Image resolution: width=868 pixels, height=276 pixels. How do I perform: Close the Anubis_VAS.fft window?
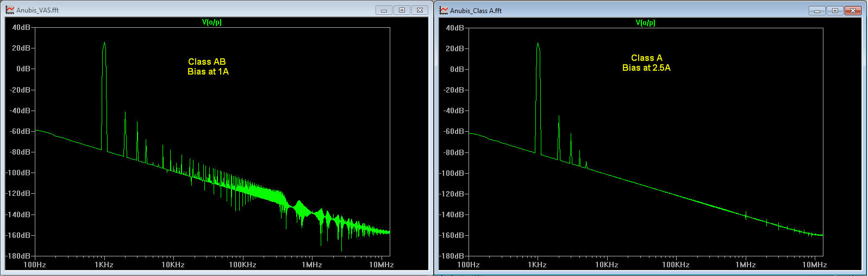420,10
